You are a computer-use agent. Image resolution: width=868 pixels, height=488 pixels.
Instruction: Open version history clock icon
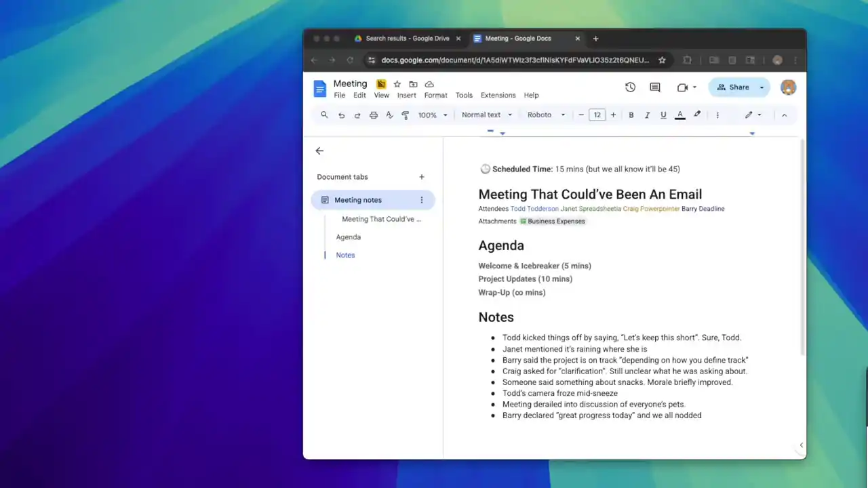(630, 87)
